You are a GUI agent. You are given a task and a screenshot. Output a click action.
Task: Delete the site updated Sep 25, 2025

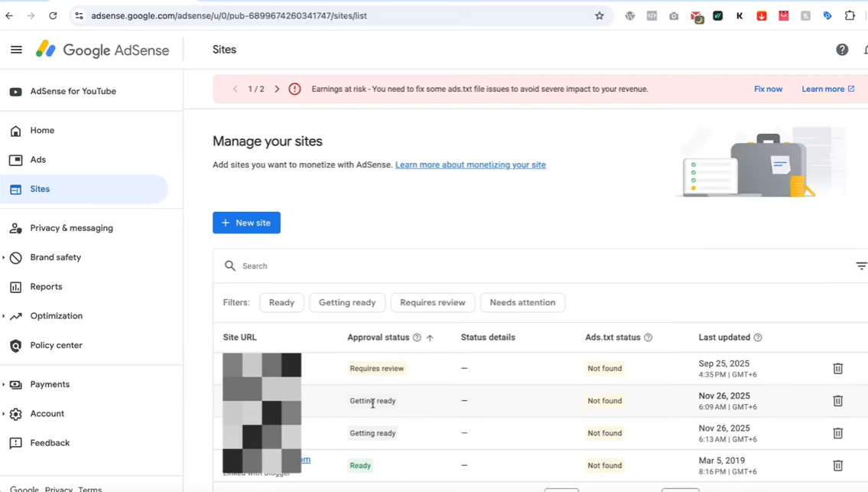coord(838,369)
